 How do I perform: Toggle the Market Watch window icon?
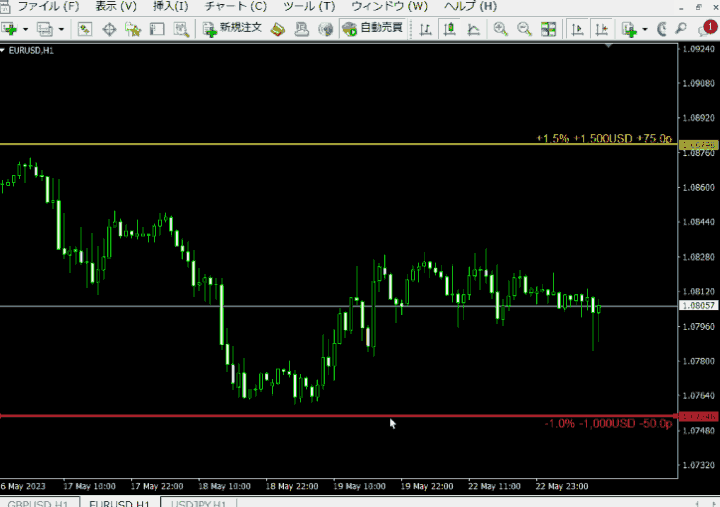pyautogui.click(x=84, y=29)
